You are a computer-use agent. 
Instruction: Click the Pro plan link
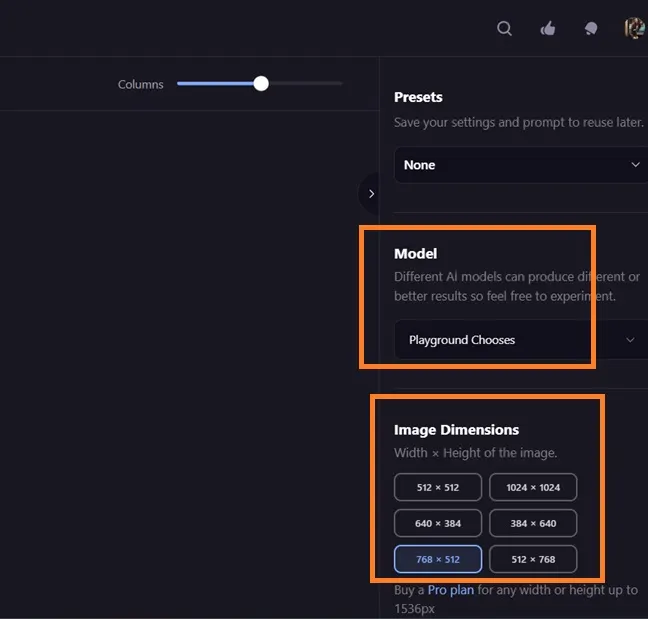point(451,590)
